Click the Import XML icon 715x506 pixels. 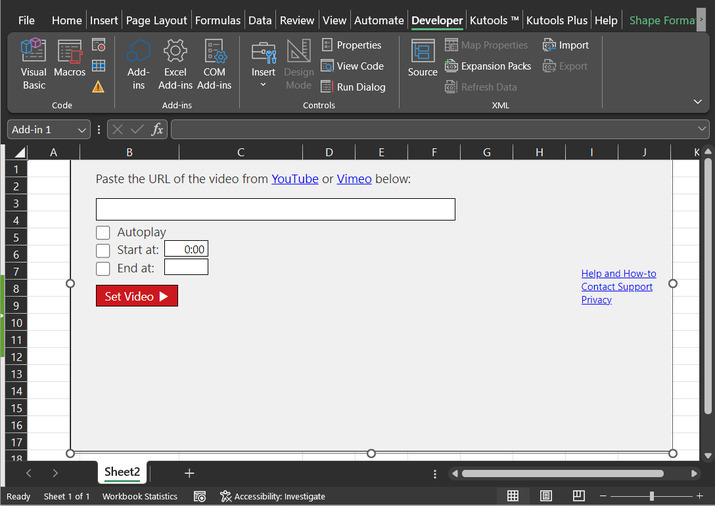click(x=566, y=45)
